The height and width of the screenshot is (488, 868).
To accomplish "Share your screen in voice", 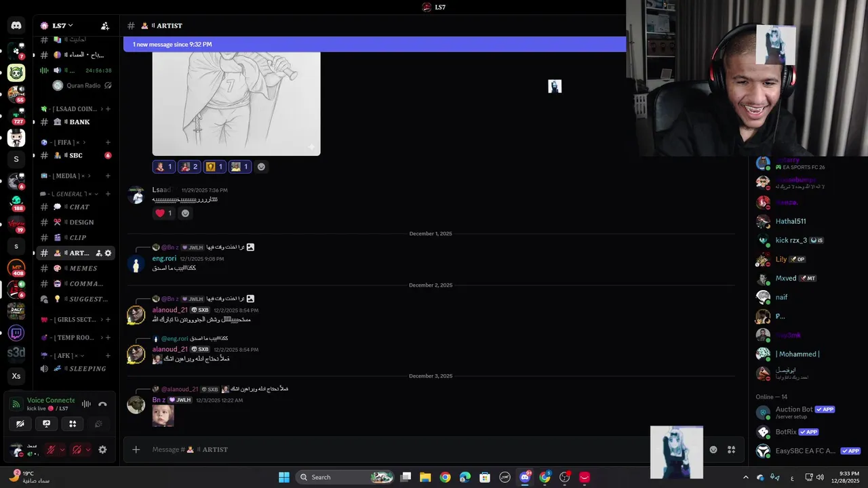I will coord(46,424).
